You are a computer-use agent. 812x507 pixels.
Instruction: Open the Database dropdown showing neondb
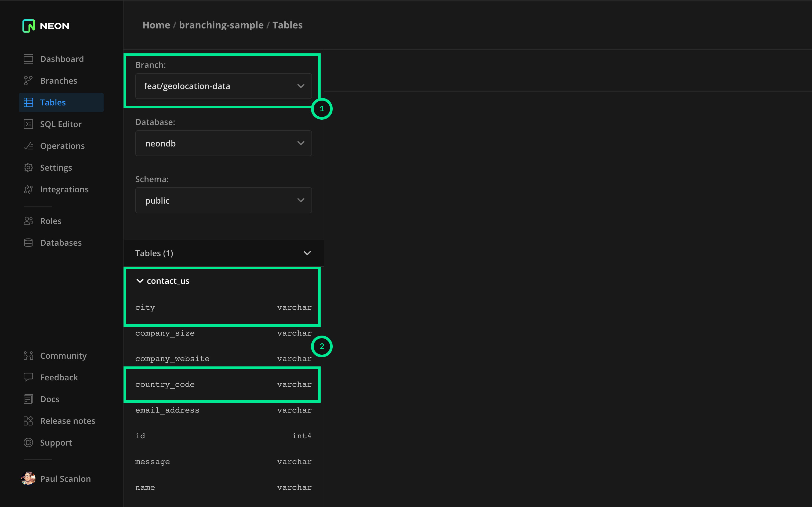click(x=223, y=144)
